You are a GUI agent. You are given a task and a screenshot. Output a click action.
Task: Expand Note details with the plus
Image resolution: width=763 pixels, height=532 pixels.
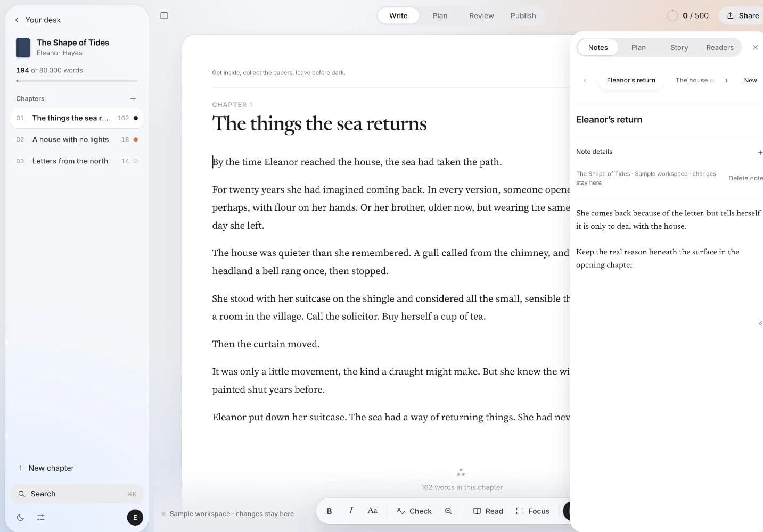click(760, 152)
